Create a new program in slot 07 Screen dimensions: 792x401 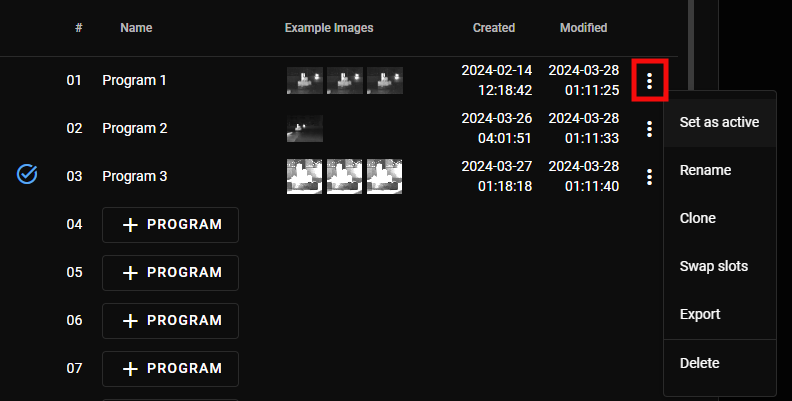click(x=170, y=369)
